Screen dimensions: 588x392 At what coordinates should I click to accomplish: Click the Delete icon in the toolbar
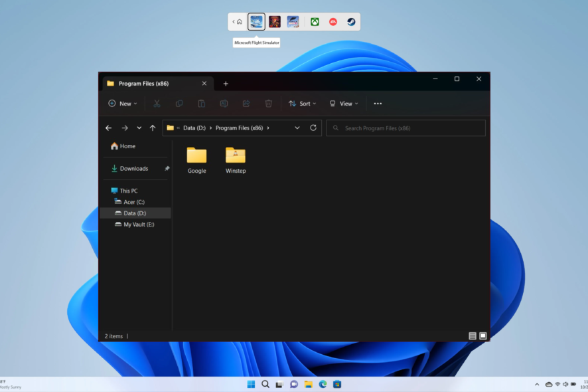click(x=268, y=104)
